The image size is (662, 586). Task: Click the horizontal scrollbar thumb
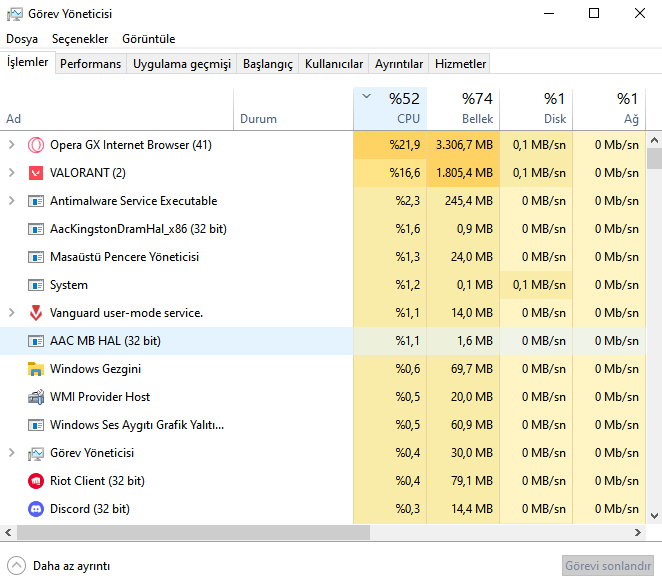[193, 532]
